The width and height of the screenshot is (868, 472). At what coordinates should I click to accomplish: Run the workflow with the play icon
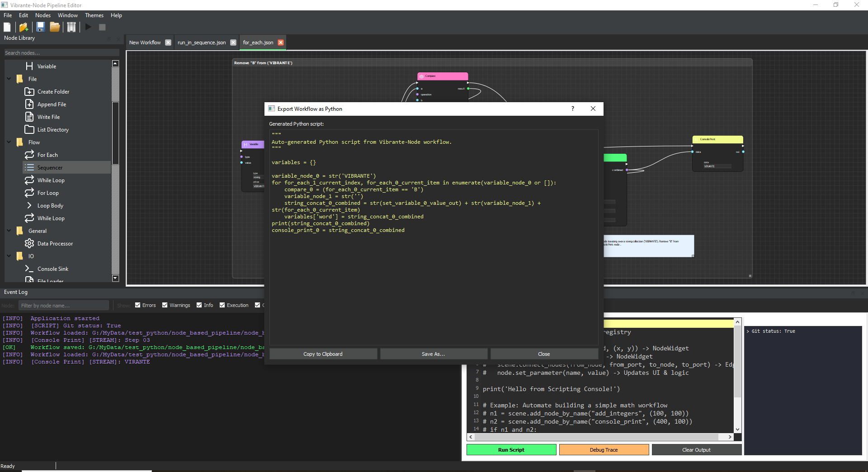[88, 27]
